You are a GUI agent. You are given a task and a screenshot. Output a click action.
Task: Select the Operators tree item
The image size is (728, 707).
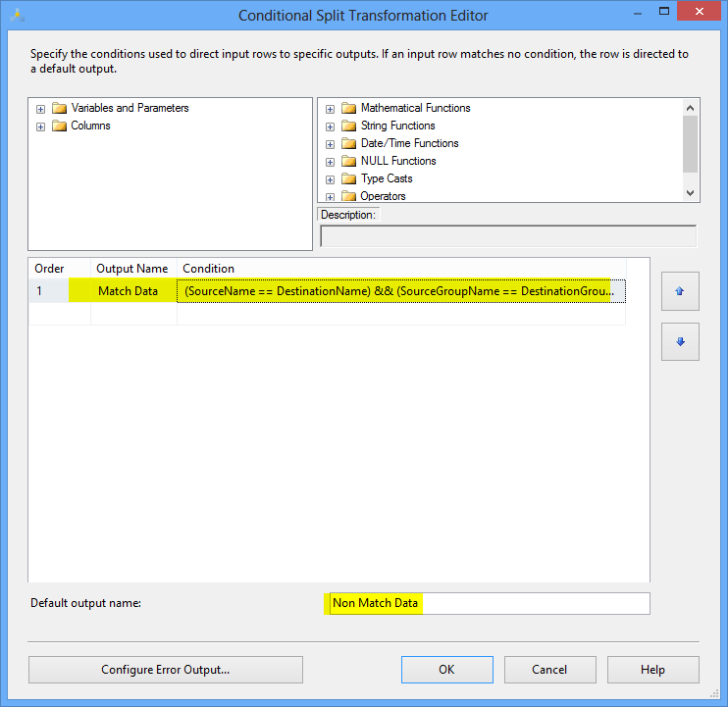click(x=383, y=196)
